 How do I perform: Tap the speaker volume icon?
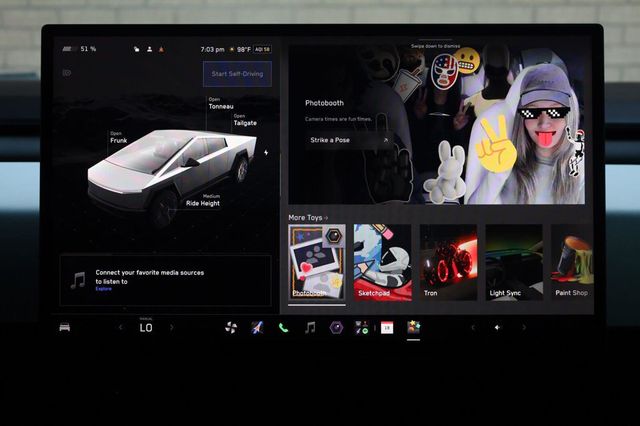[497, 327]
